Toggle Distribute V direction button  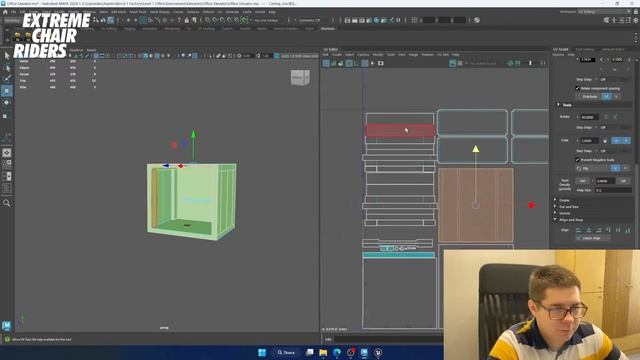616,96
